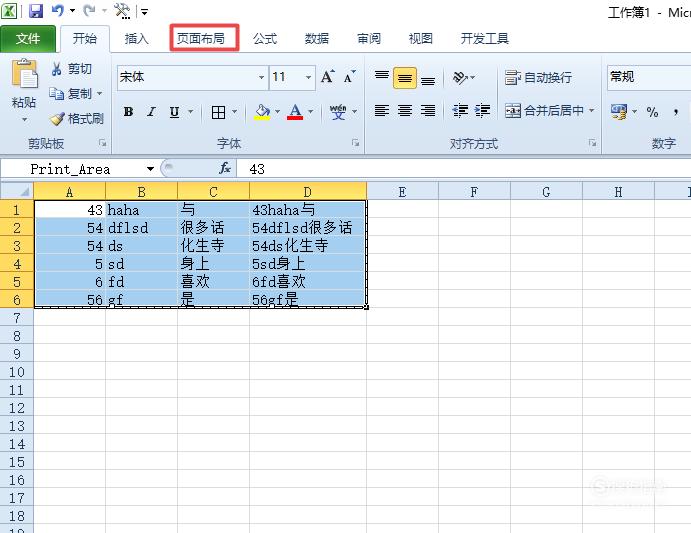691x533 pixels.
Task: Click the fill color paint bucket icon
Action: (x=262, y=112)
